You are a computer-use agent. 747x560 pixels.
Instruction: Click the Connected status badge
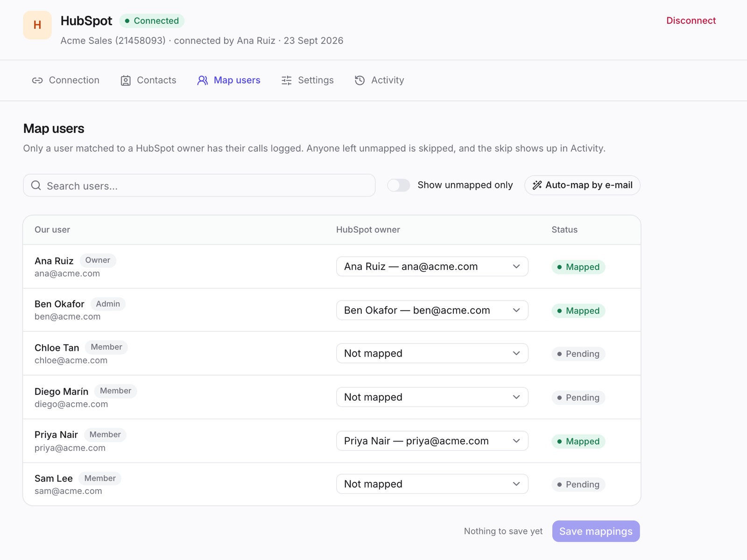pos(152,21)
